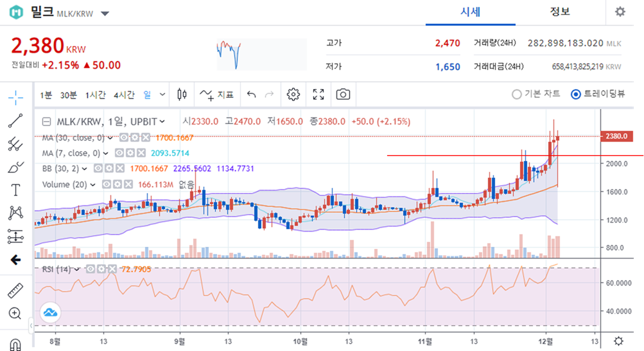Collapse the indicator legend with minus box

(46, 121)
